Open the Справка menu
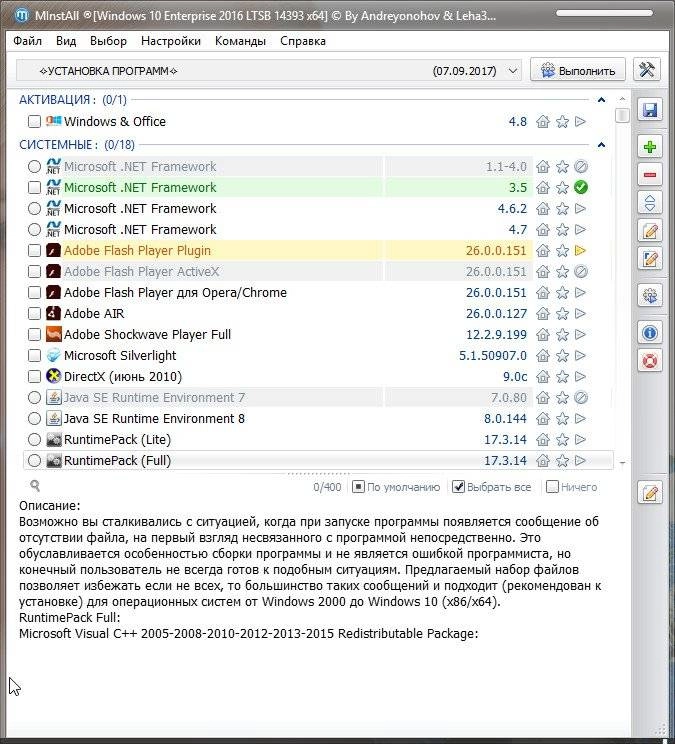This screenshot has height=744, width=675. [x=303, y=41]
